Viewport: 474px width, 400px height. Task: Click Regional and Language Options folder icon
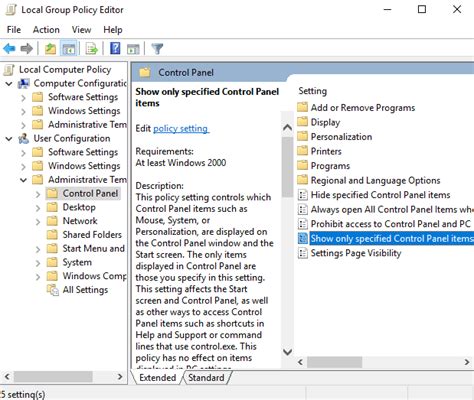tap(302, 180)
